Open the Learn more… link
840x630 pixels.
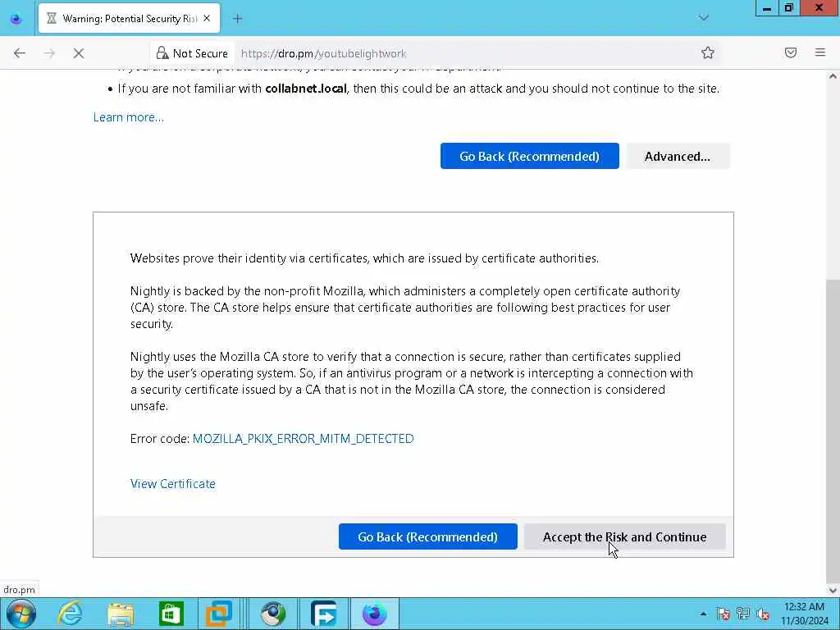[129, 117]
